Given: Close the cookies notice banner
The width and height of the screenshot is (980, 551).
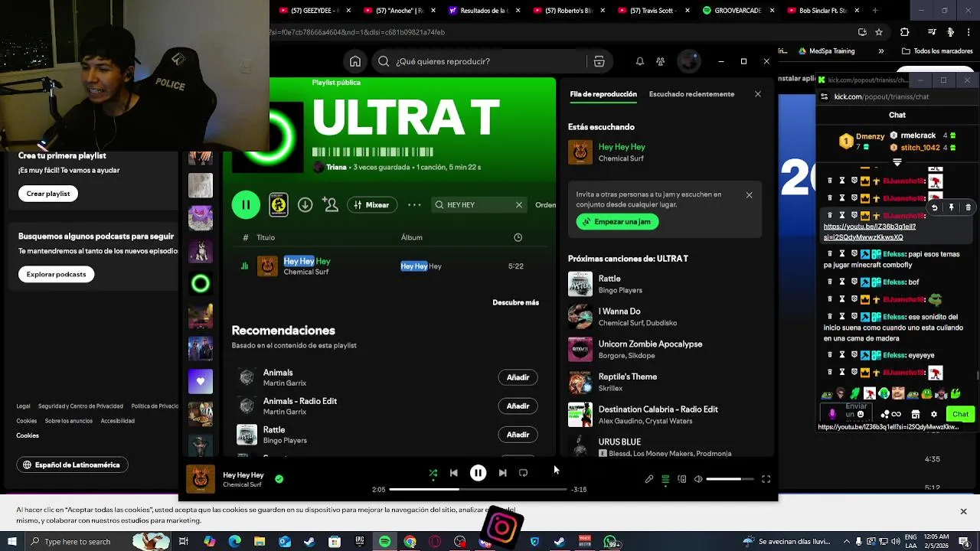Looking at the screenshot, I should (x=963, y=511).
